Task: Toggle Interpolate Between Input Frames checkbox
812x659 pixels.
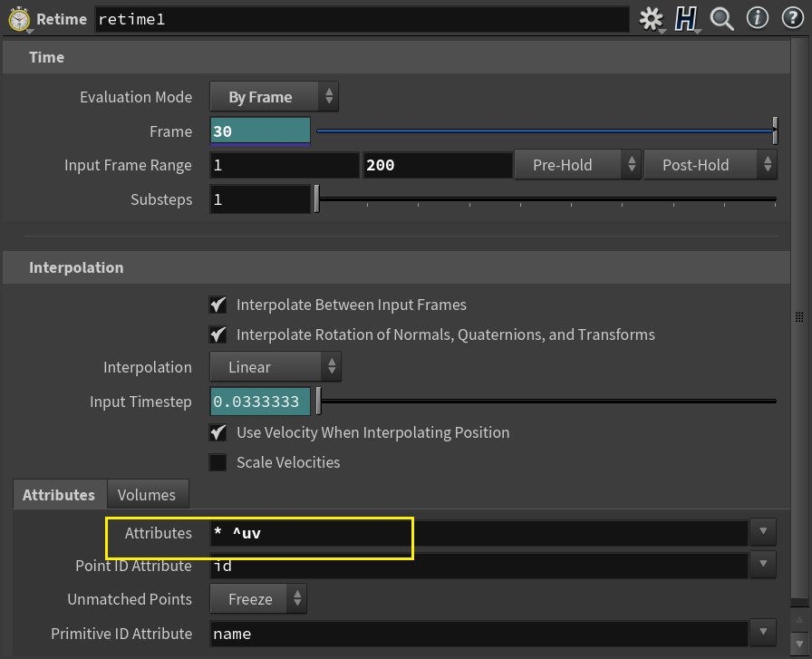Action: pyautogui.click(x=218, y=305)
